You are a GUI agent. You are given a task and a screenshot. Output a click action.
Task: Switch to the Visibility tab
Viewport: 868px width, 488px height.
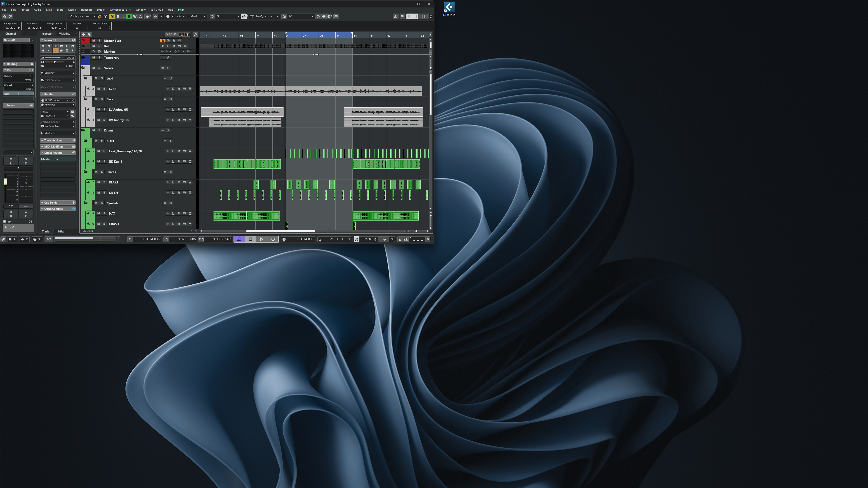pyautogui.click(x=64, y=34)
